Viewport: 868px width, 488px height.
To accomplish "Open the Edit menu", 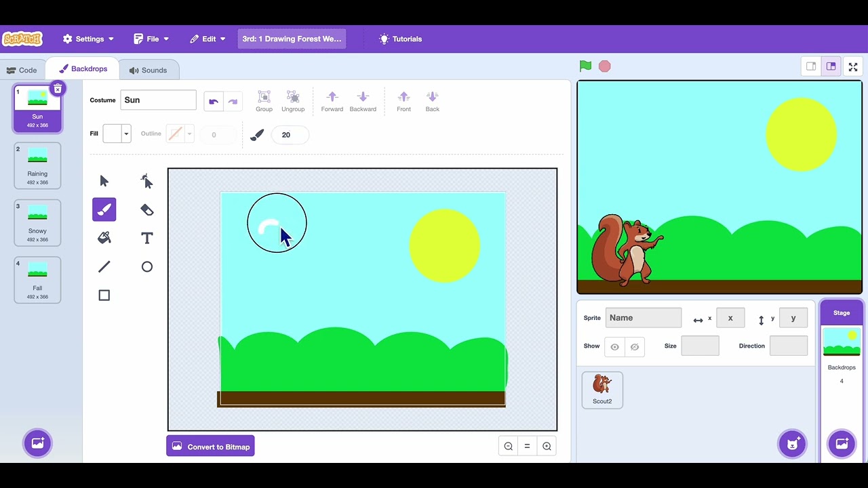I will tap(208, 39).
